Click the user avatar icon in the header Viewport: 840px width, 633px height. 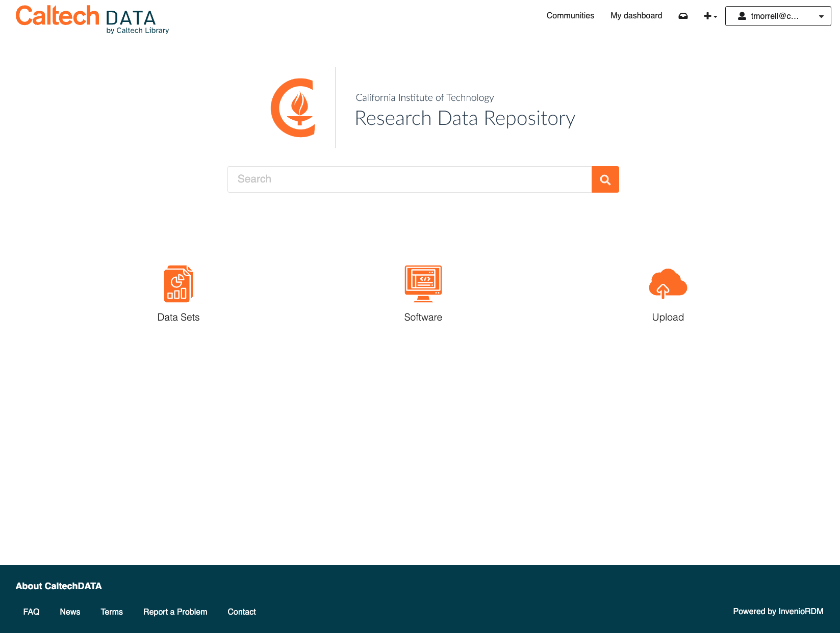tap(741, 16)
